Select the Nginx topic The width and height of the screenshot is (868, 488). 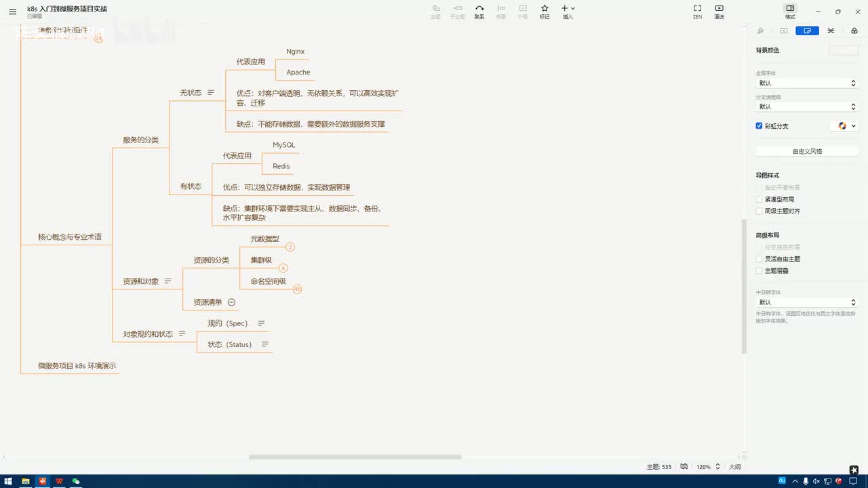click(x=296, y=52)
